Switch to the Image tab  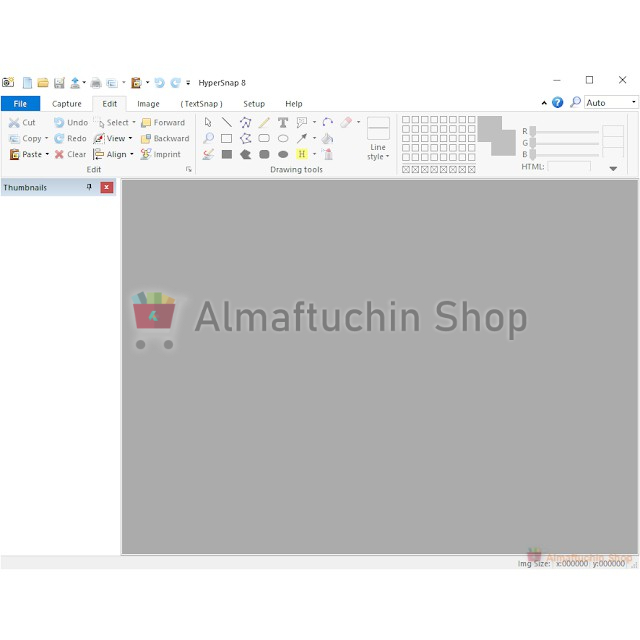tap(148, 104)
